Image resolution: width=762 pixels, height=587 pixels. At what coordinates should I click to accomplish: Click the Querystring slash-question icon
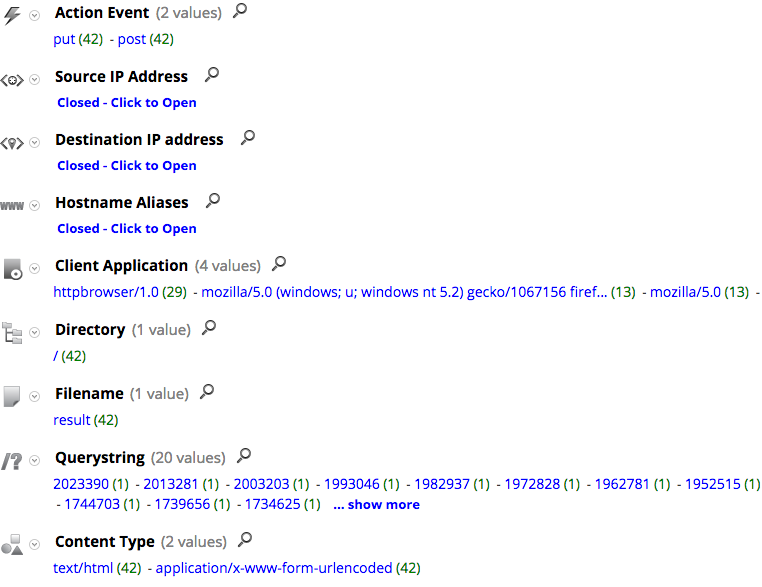tap(12, 461)
